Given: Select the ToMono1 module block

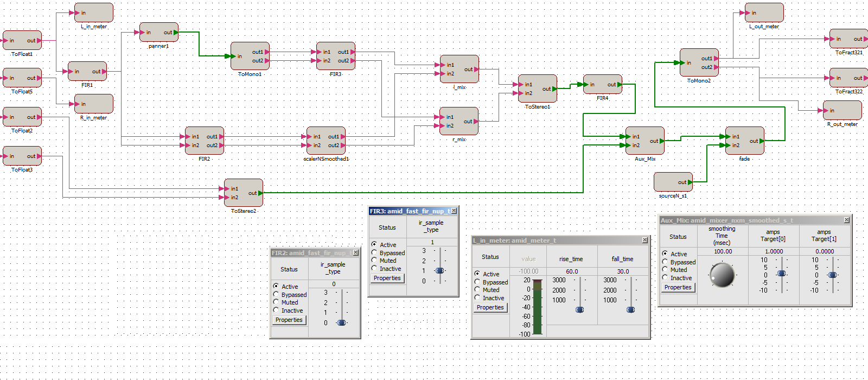Looking at the screenshot, I should (250, 56).
